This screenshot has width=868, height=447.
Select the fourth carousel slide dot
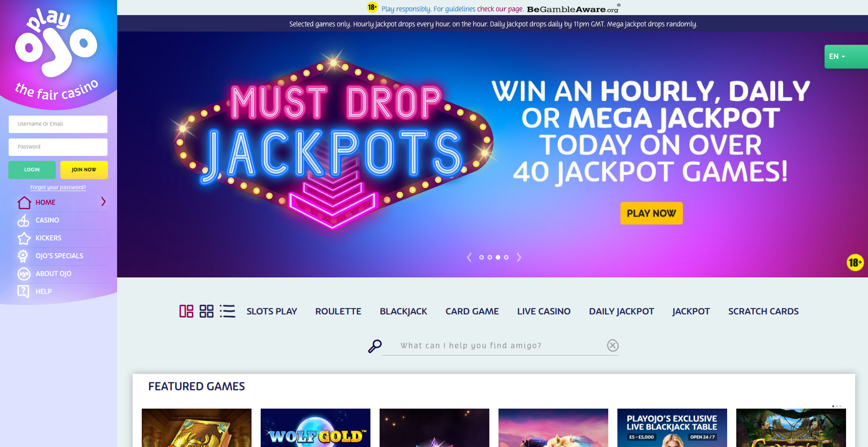click(506, 257)
